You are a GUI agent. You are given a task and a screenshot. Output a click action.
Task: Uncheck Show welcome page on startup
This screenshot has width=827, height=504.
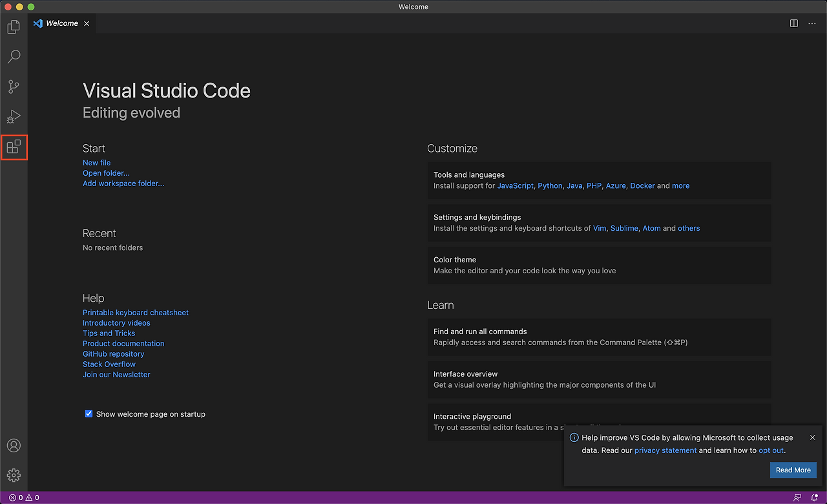coord(89,414)
